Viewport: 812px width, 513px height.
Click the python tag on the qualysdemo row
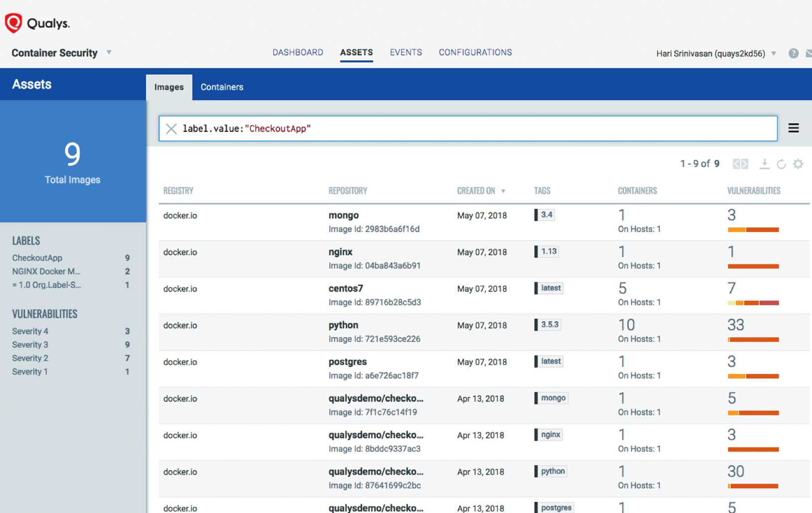click(551, 471)
